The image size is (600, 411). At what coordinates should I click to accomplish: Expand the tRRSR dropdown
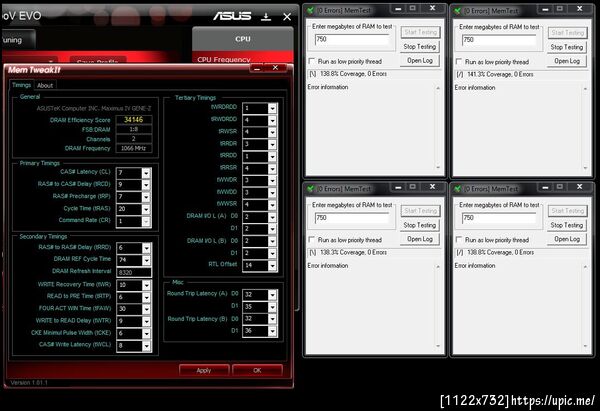pyautogui.click(x=272, y=169)
